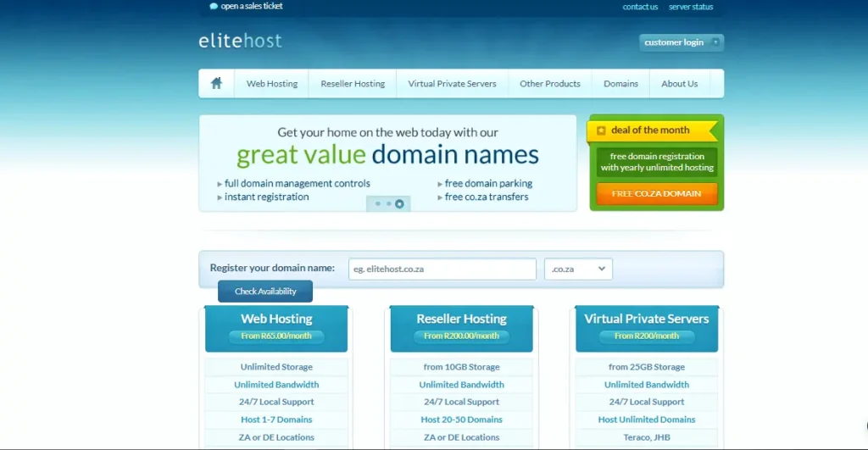This screenshot has width=868, height=450.
Task: Click the from 25GB Storage text
Action: click(x=647, y=367)
